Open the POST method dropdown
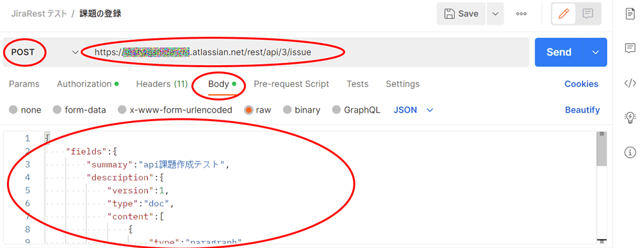The image size is (644, 248). [x=43, y=52]
